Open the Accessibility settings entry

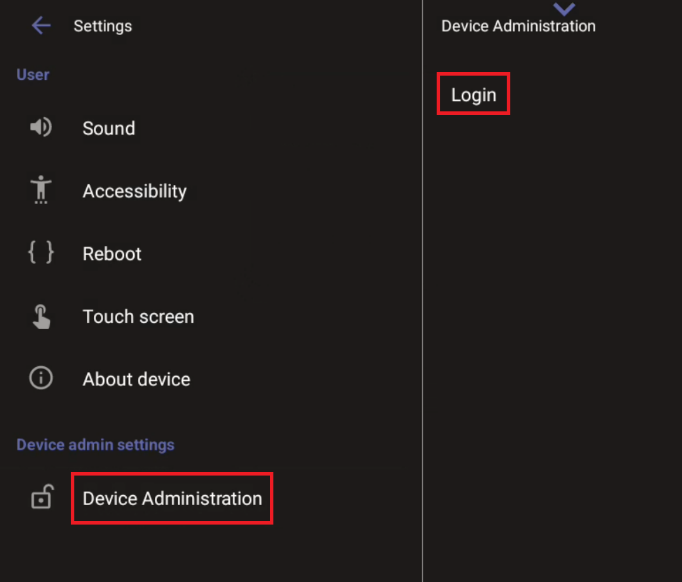[134, 191]
